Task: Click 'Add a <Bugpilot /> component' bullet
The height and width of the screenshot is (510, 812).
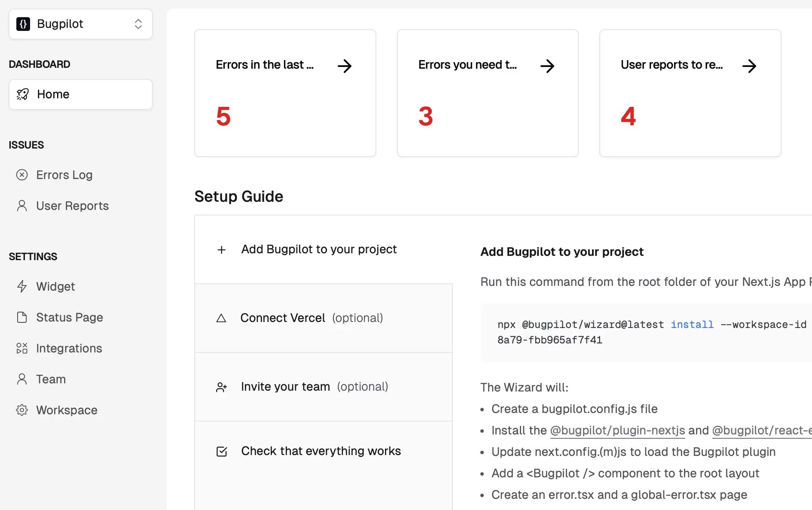Action: click(625, 473)
